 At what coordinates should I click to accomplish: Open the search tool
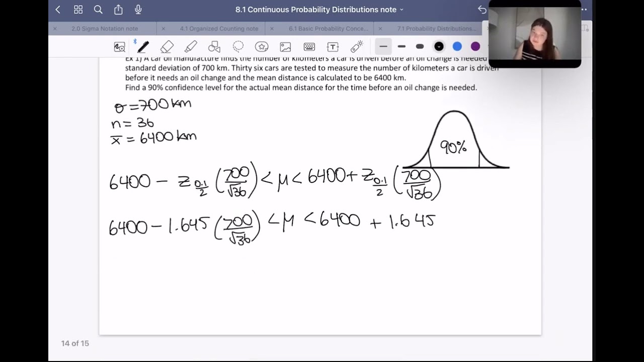[x=98, y=10]
